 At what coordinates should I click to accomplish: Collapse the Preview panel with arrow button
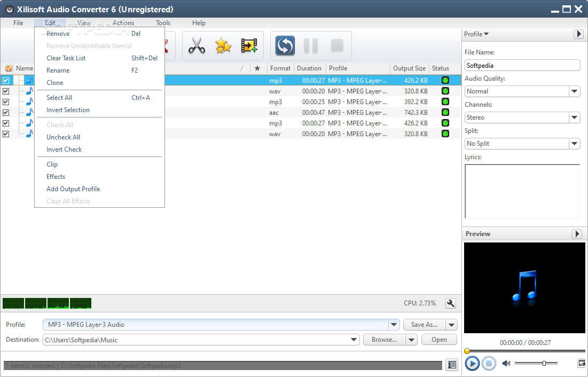[577, 234]
